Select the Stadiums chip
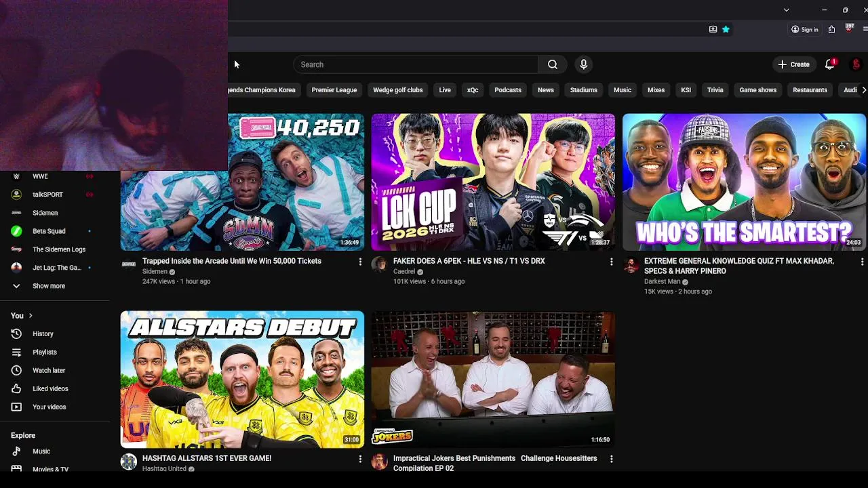The height and width of the screenshot is (488, 868). (x=584, y=90)
